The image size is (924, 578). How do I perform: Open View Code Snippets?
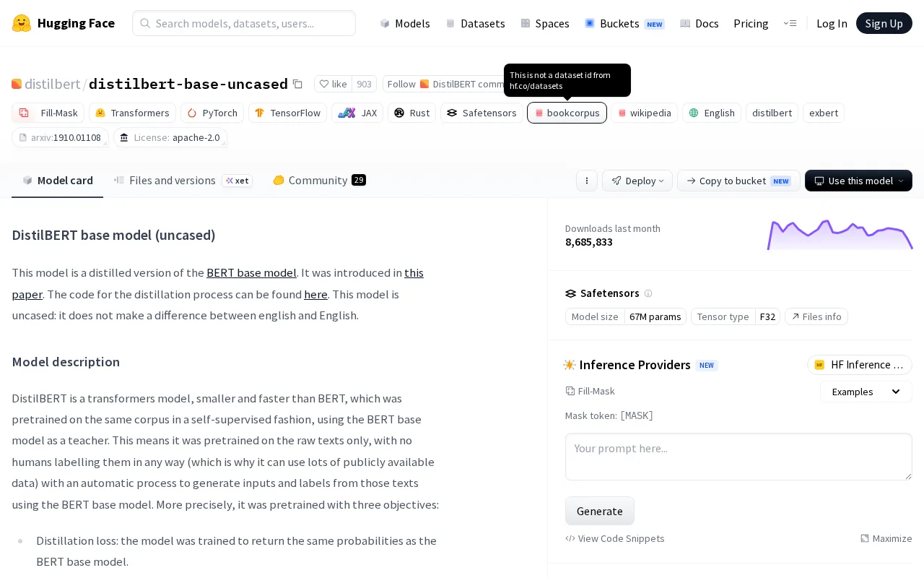click(615, 538)
